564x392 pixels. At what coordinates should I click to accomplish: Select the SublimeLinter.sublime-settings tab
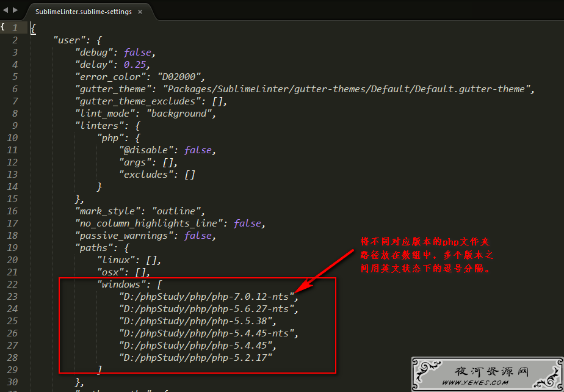point(84,12)
